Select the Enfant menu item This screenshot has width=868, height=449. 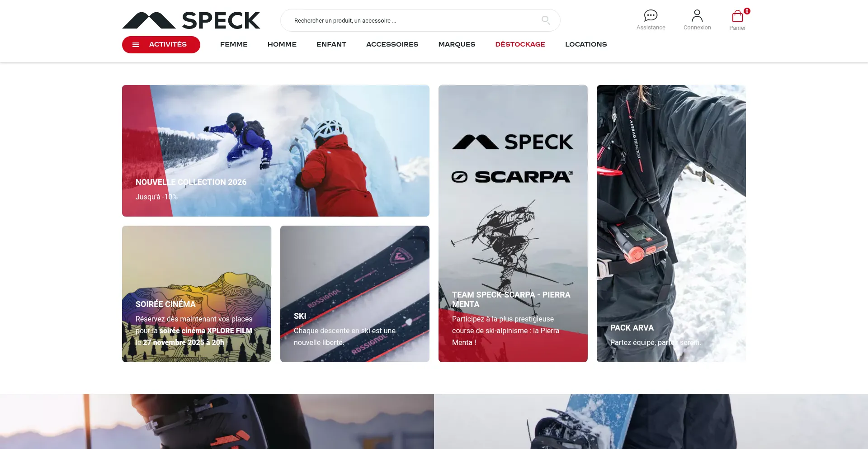click(x=331, y=44)
